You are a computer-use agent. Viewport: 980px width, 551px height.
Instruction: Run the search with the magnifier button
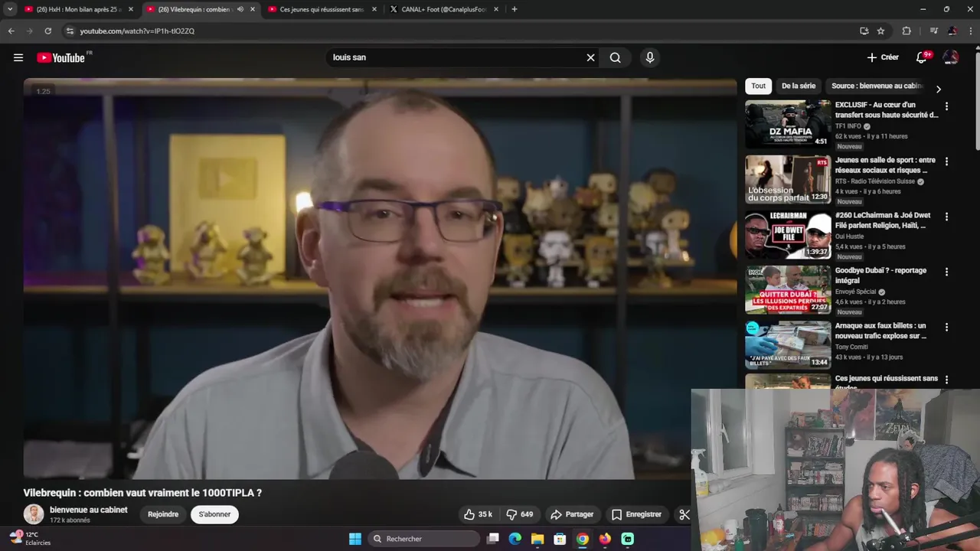(616, 57)
